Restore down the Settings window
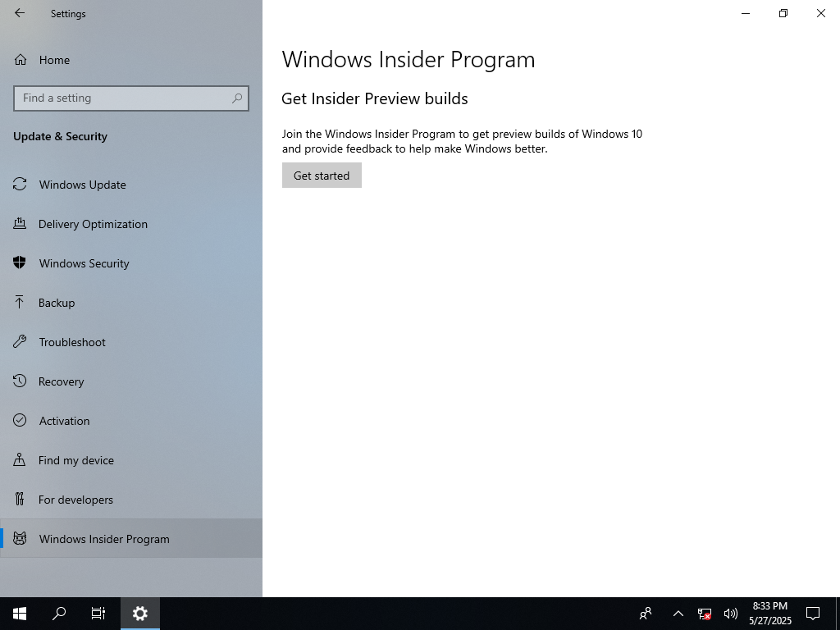The image size is (840, 630). 783,13
